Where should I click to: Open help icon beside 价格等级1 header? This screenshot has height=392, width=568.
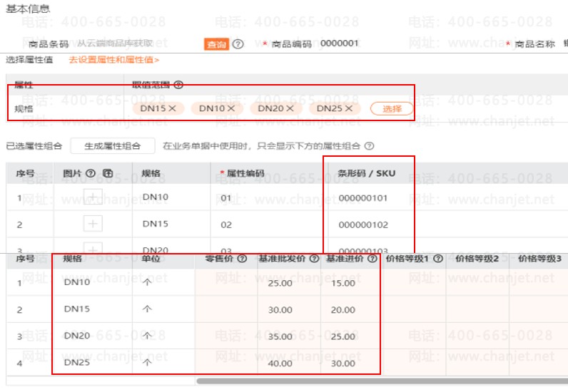[438, 259]
